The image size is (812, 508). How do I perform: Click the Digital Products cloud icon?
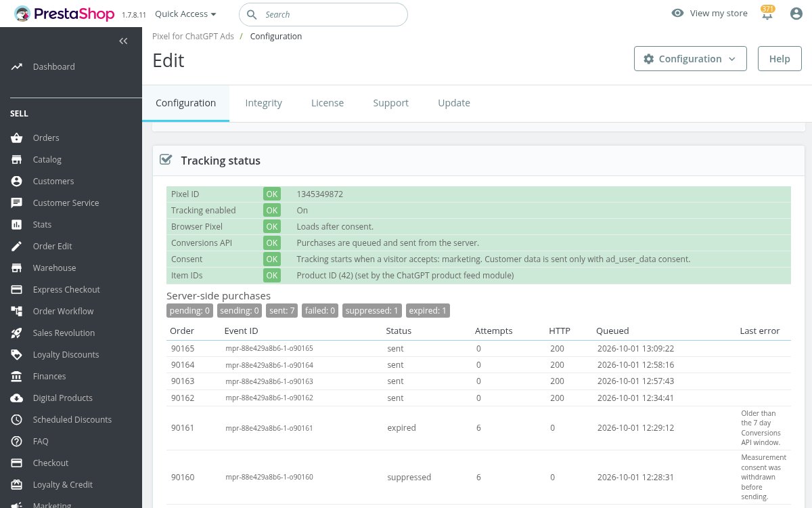pos(17,398)
